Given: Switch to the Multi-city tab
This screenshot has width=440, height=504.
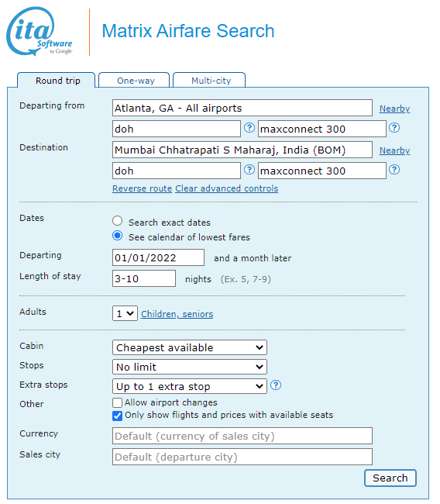Looking at the screenshot, I should coord(209,80).
